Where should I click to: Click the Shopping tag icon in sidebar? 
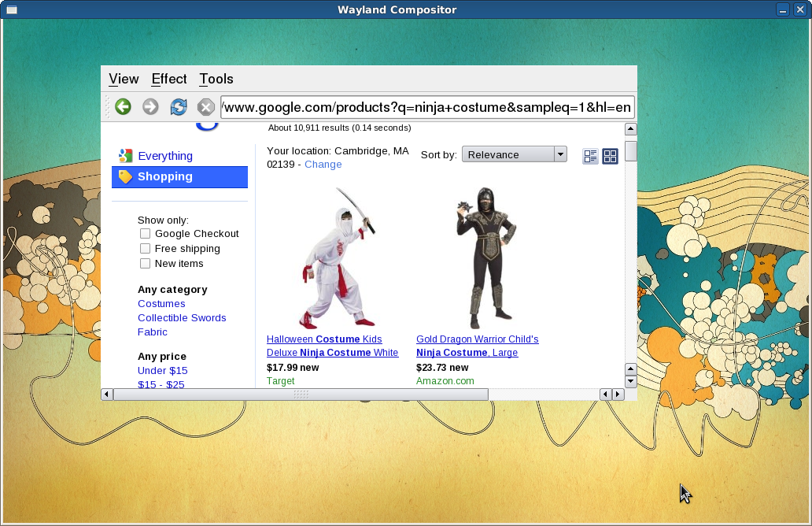tap(126, 176)
